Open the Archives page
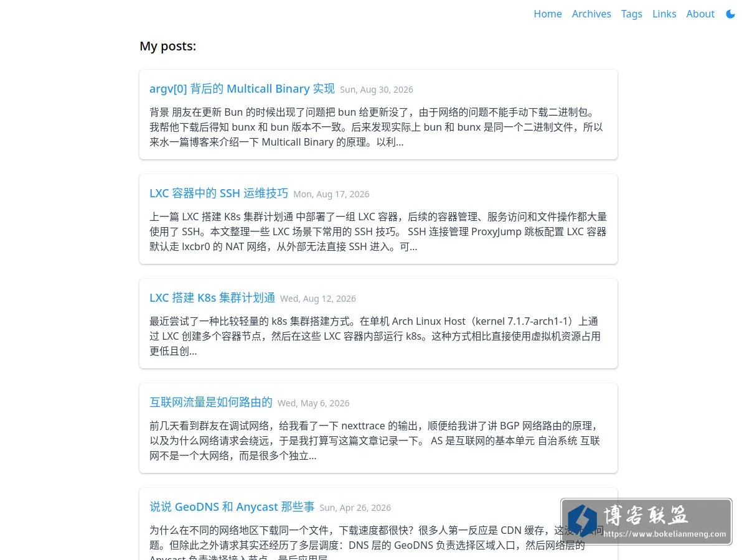The image size is (747, 560). click(591, 14)
